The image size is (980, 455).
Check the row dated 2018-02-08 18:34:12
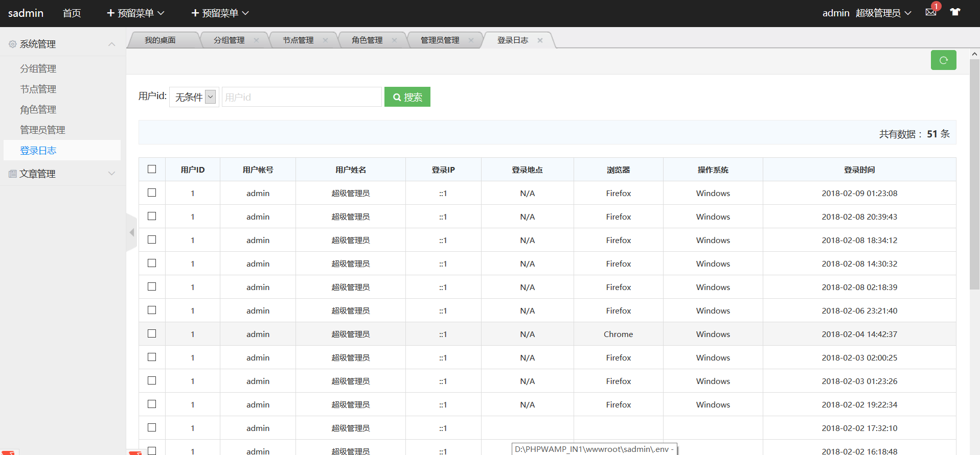[x=152, y=240]
